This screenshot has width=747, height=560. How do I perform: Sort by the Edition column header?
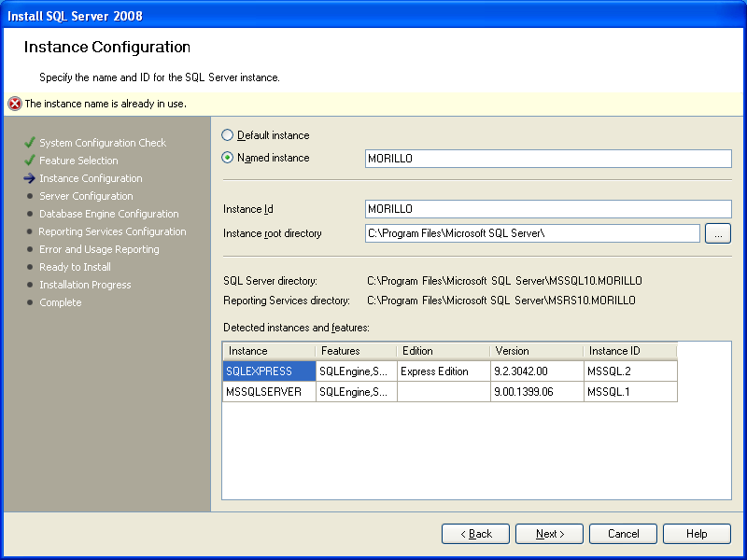pos(444,351)
